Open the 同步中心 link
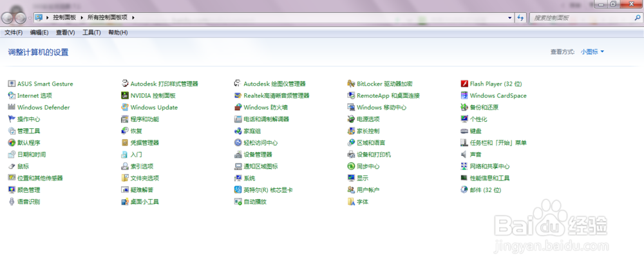Screen dimensions: 644x268 368,166
